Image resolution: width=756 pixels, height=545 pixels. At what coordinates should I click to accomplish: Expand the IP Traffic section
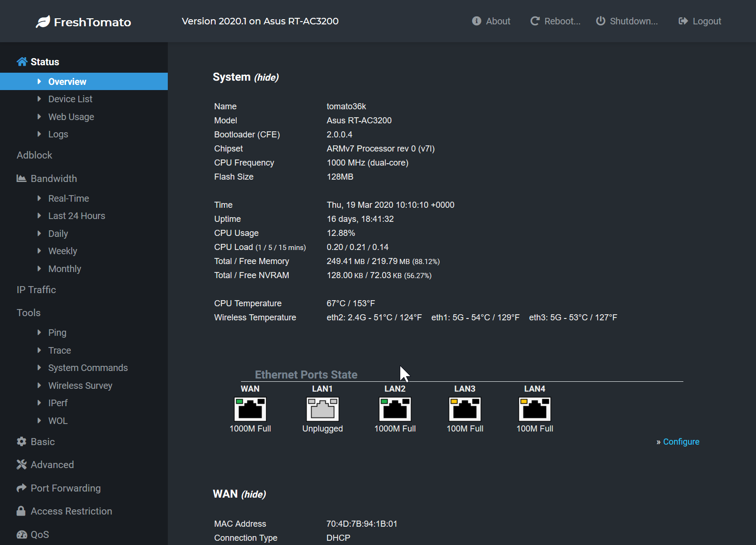click(36, 289)
